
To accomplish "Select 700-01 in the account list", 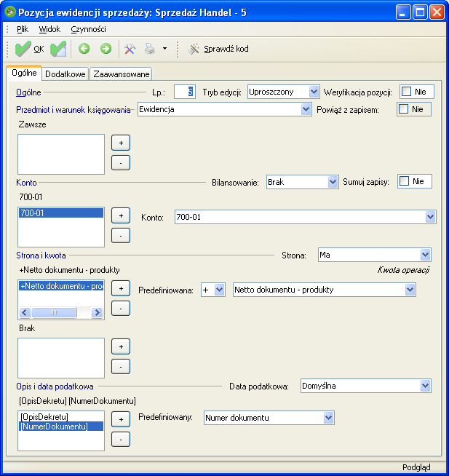I will 61,213.
